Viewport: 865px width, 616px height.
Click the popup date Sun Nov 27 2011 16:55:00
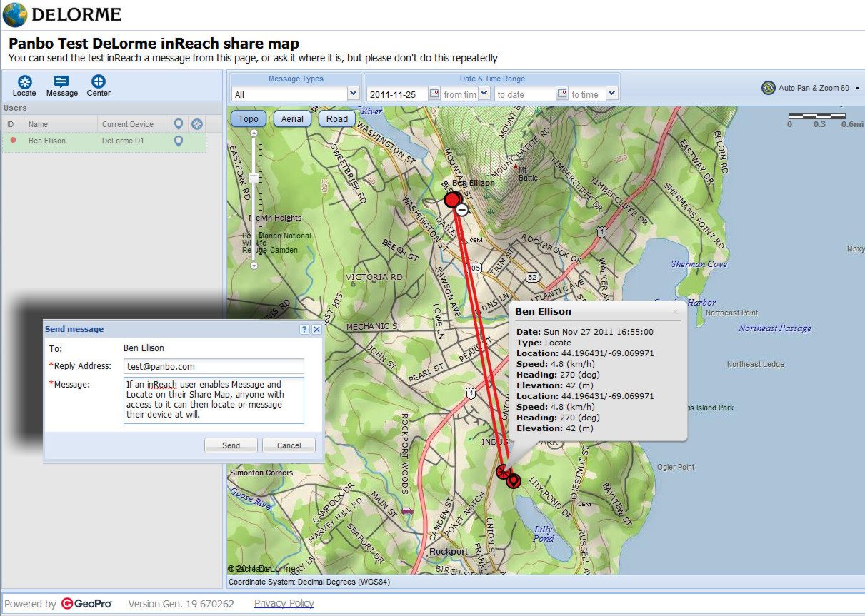(598, 332)
